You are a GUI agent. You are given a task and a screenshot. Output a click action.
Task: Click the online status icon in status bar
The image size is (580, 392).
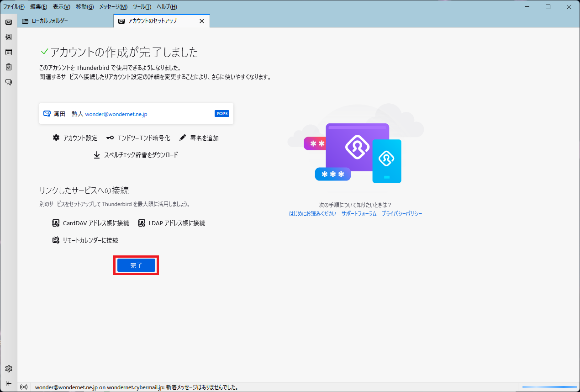tap(24, 387)
